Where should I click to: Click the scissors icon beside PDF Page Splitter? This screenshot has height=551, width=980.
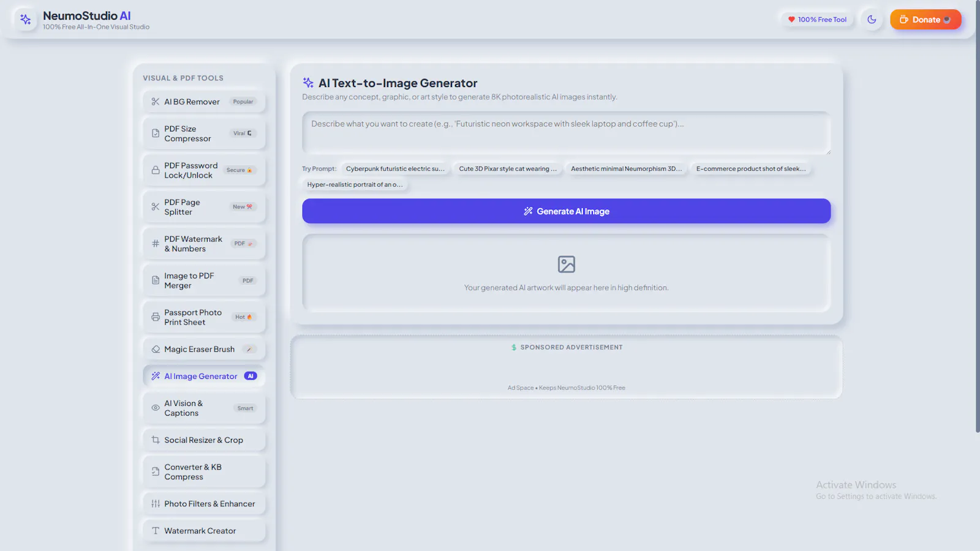coord(156,207)
